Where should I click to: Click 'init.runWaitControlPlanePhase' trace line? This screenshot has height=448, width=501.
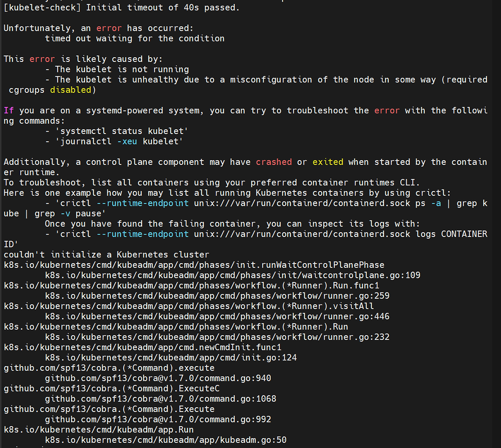(x=194, y=265)
